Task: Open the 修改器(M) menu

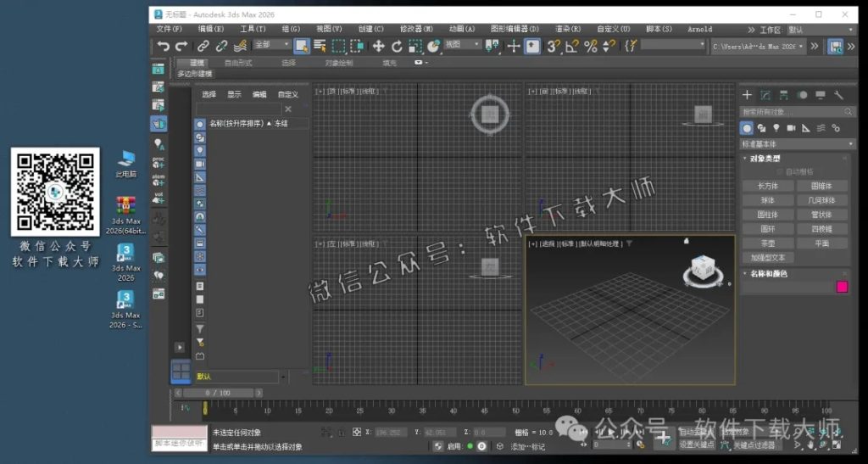Action: tap(416, 30)
